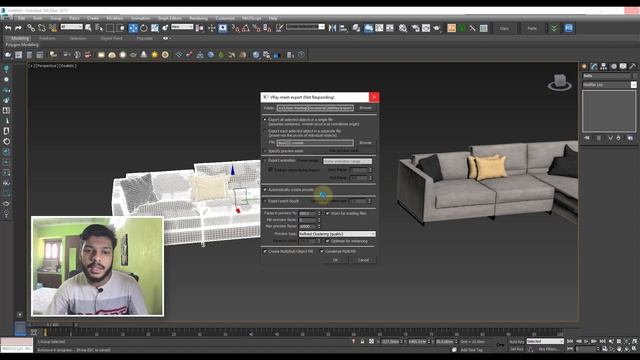Open the Hierarchy command panel tab

click(603, 66)
